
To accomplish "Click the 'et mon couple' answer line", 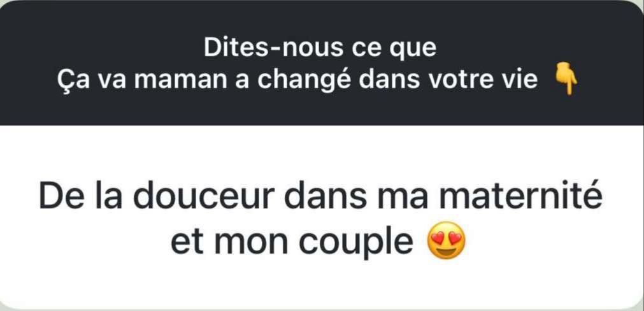I will click(292, 242).
